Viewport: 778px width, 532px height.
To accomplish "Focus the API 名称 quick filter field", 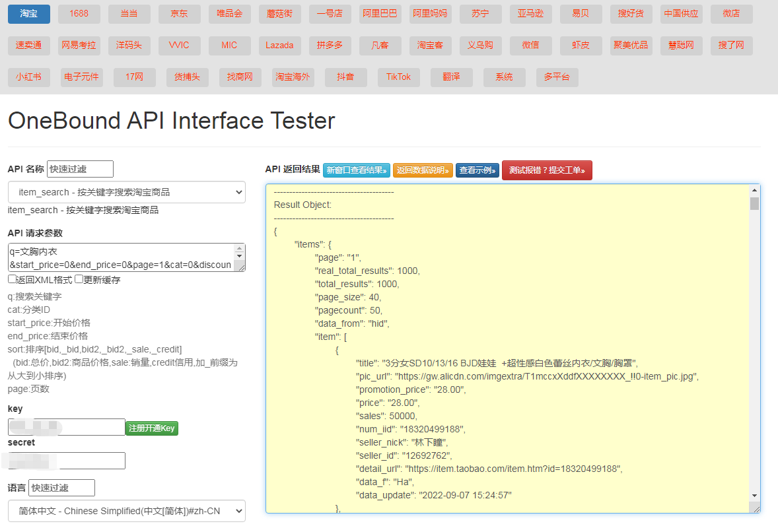I will 80,169.
